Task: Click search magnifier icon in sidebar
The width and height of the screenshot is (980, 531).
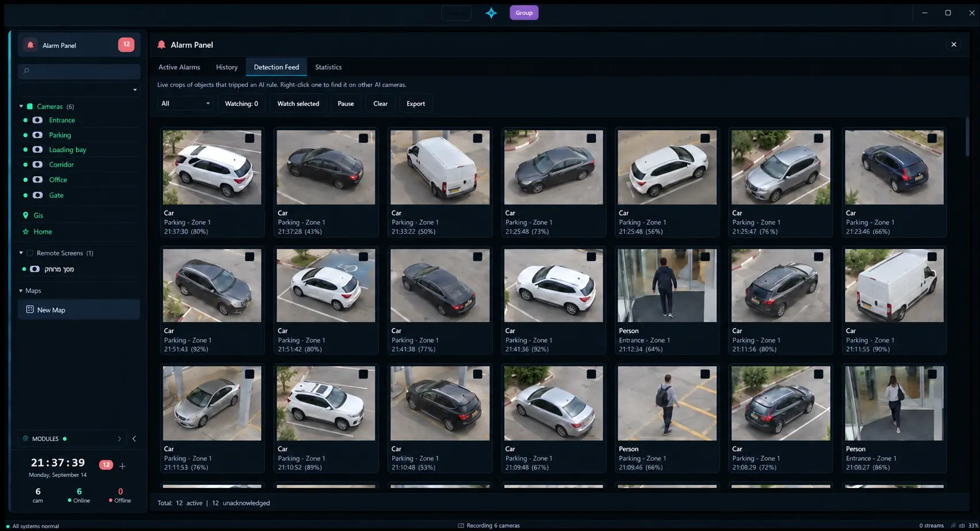Action: [x=26, y=71]
